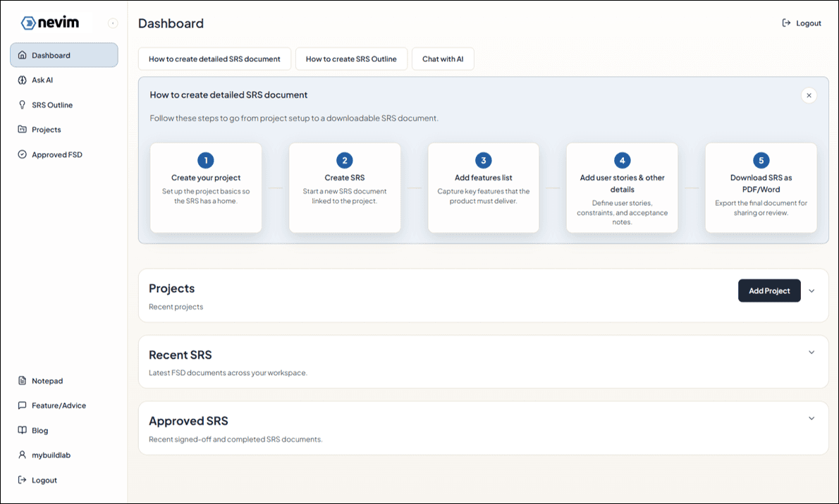Open SRS Outline via the lightbulb icon
The height and width of the screenshot is (504, 839).
point(22,104)
